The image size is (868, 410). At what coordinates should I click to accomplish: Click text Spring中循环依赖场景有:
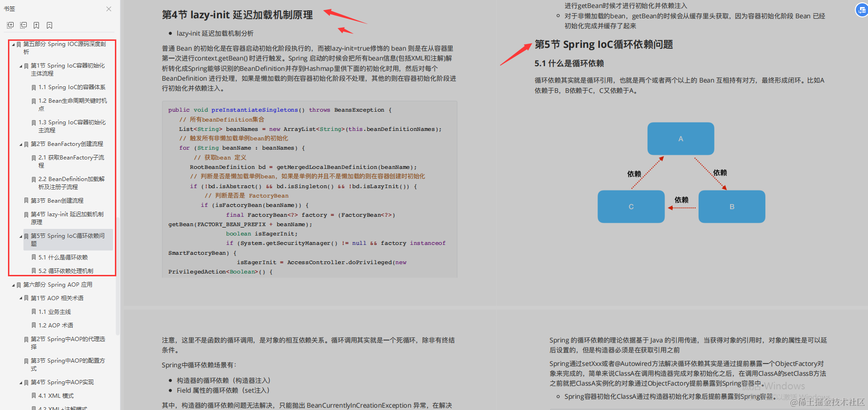pyautogui.click(x=199, y=365)
